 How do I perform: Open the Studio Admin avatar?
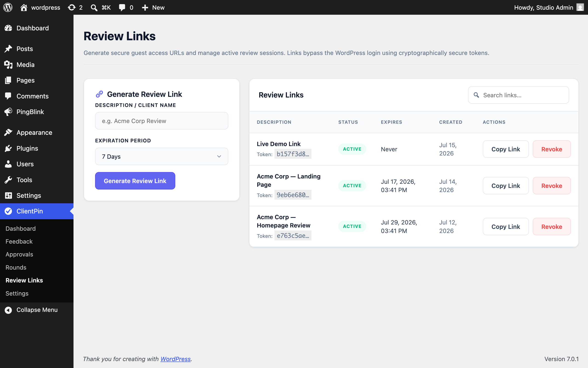coord(580,7)
